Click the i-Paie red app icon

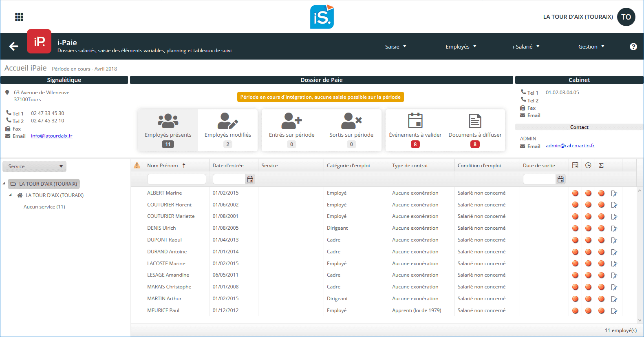[39, 41]
